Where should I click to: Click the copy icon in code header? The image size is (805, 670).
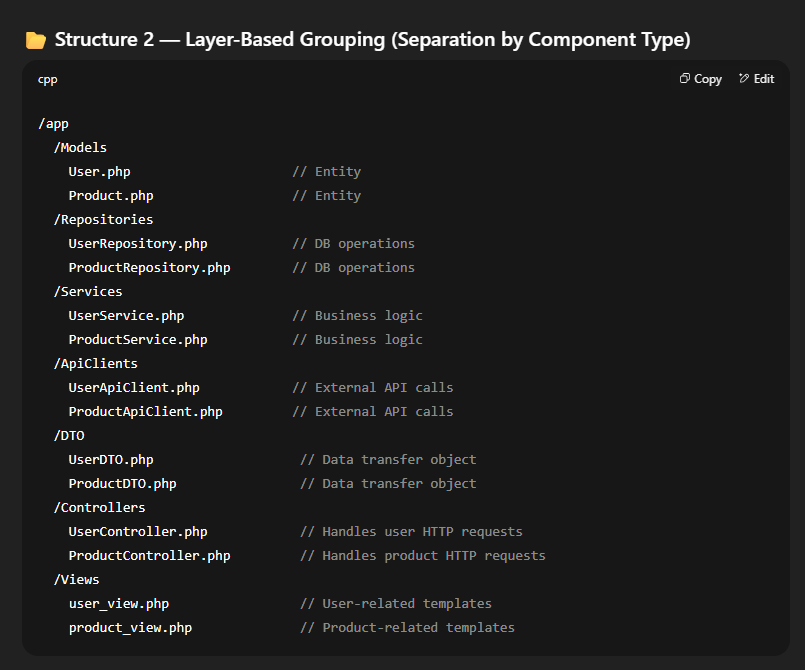click(x=685, y=79)
